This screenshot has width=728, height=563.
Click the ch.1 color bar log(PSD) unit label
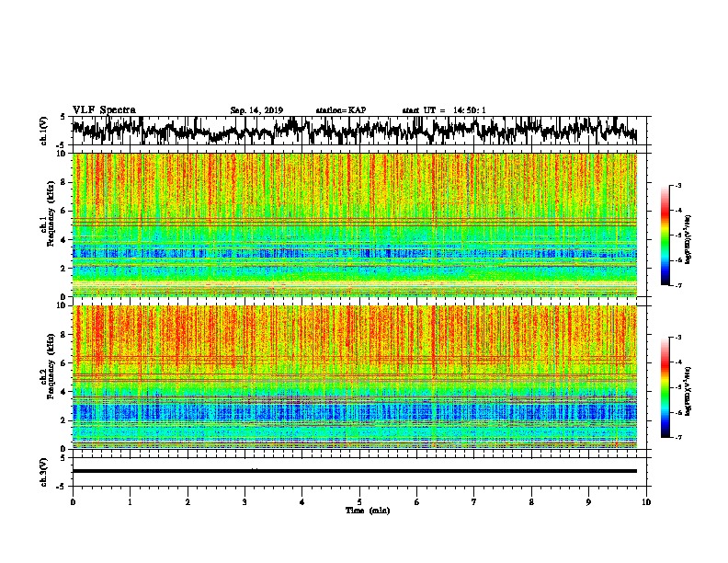coord(688,240)
